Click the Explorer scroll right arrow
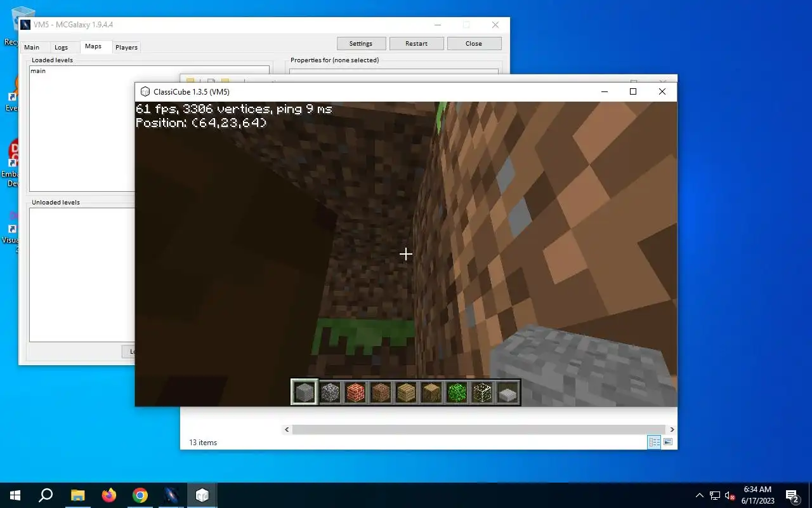This screenshot has height=508, width=812. [672, 430]
